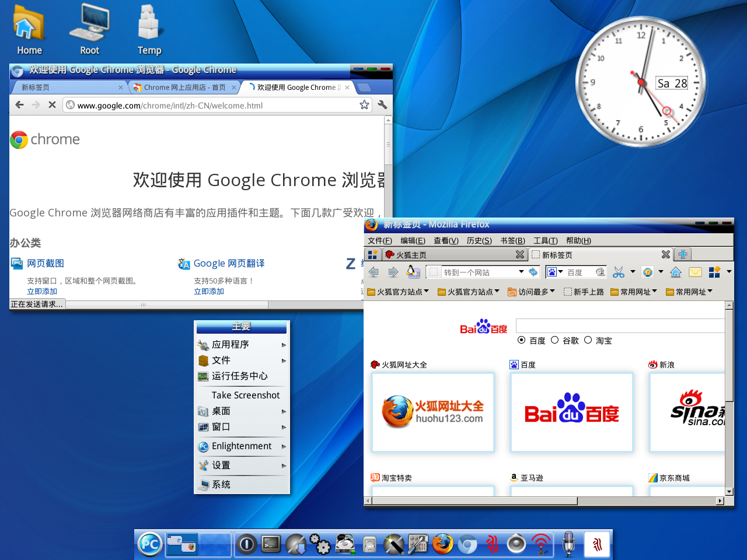Screen dimensions: 747x560
Task: Click the scissors screenshot tool in Firefox
Action: pos(619,272)
